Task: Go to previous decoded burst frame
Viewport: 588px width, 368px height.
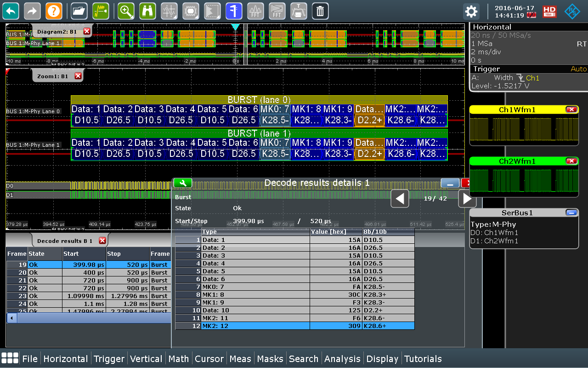Action: point(400,199)
